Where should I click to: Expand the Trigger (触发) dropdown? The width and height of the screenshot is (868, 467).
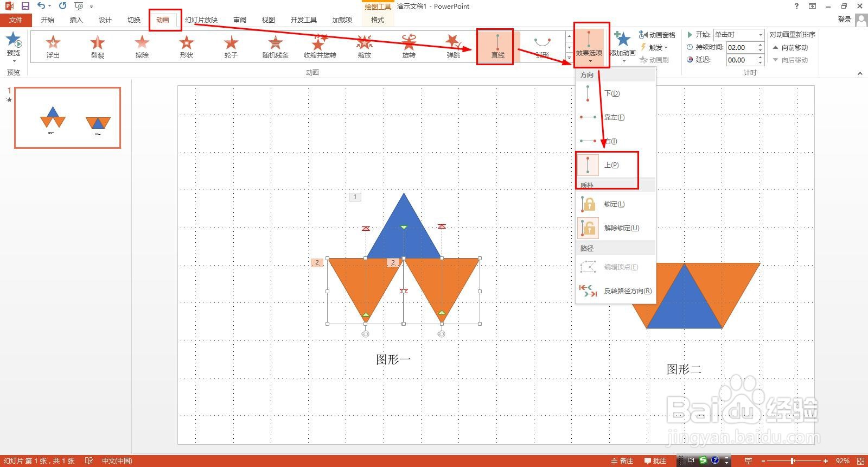[x=654, y=48]
